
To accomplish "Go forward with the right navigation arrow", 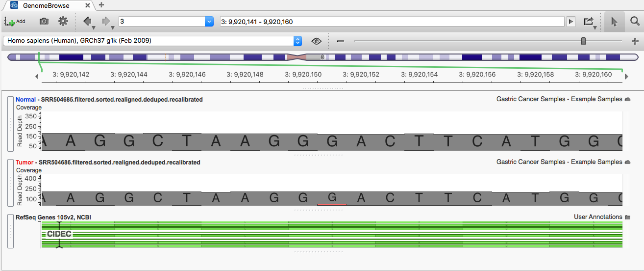I will click(106, 21).
